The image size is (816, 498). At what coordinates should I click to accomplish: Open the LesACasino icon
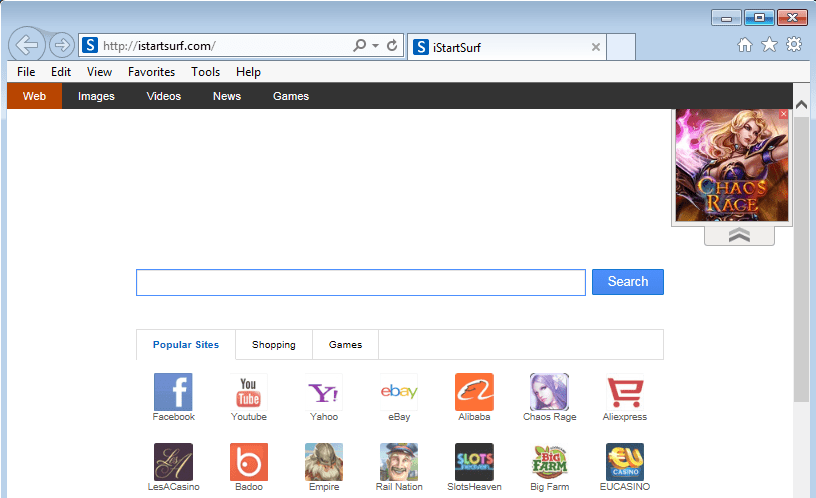tap(173, 462)
